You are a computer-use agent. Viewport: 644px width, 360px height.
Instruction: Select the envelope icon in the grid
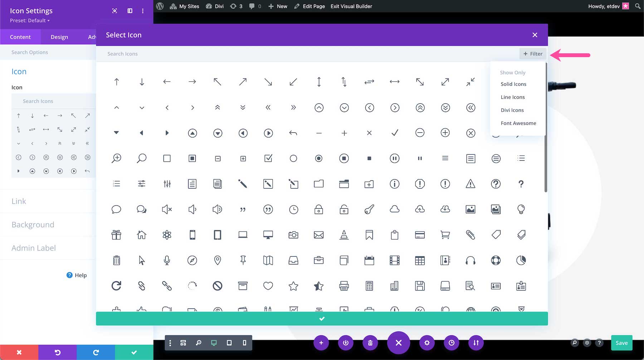click(x=319, y=235)
